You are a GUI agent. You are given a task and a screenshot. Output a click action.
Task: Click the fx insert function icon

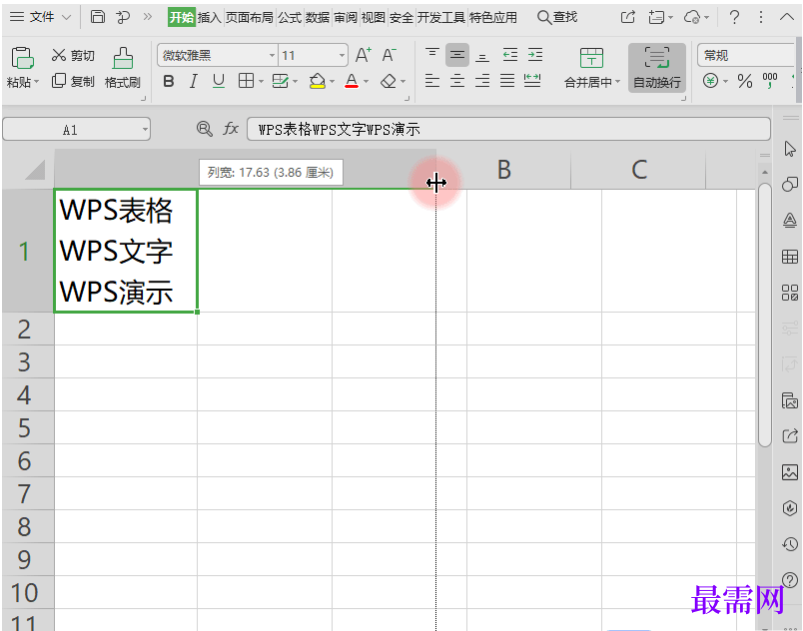pyautogui.click(x=231, y=129)
